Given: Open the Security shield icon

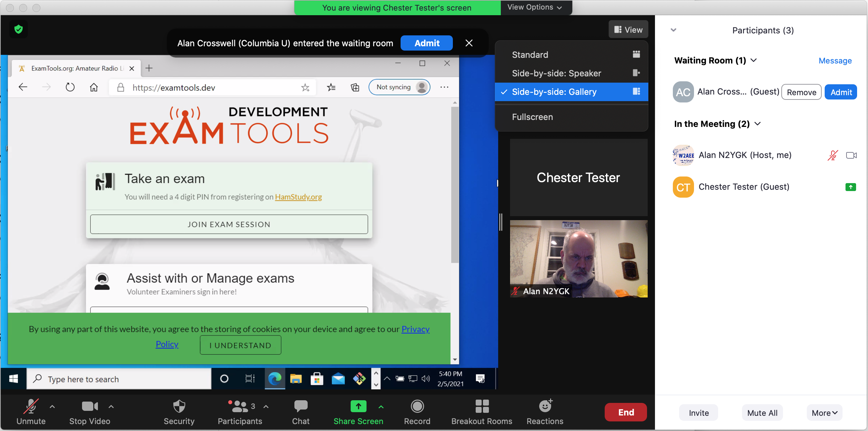Looking at the screenshot, I should coord(179,407).
